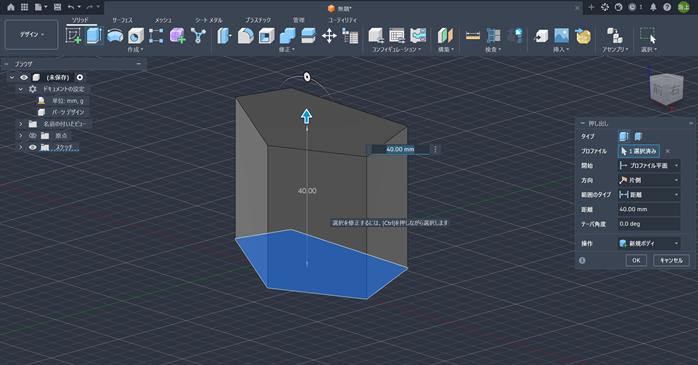Switch to the メッシュ tab

[x=163, y=20]
